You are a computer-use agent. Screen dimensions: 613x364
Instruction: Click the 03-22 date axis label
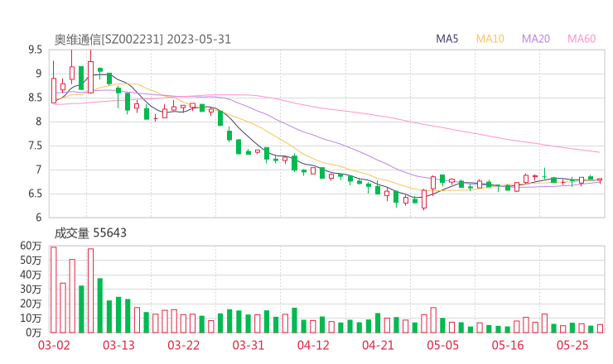(184, 345)
